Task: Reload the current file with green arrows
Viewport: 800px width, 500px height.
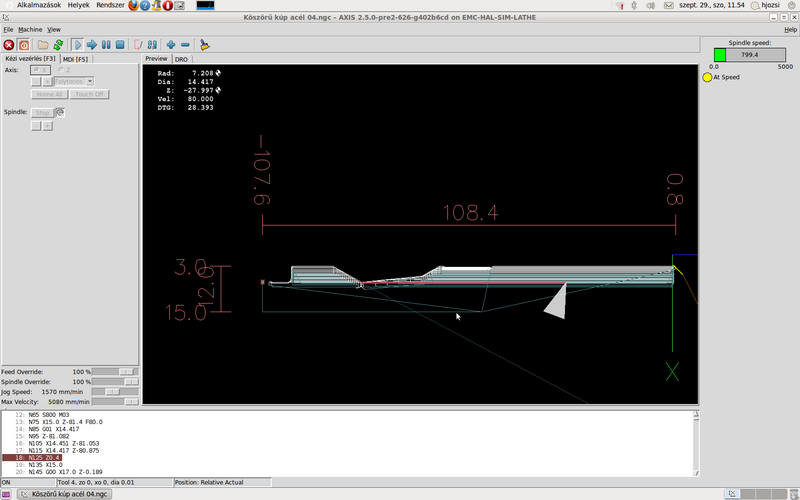Action: coord(58,45)
